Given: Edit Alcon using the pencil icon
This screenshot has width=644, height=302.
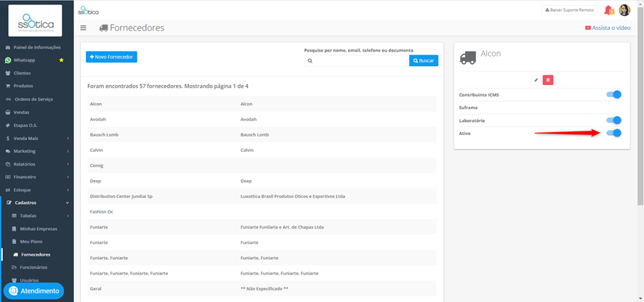Looking at the screenshot, I should pos(536,80).
